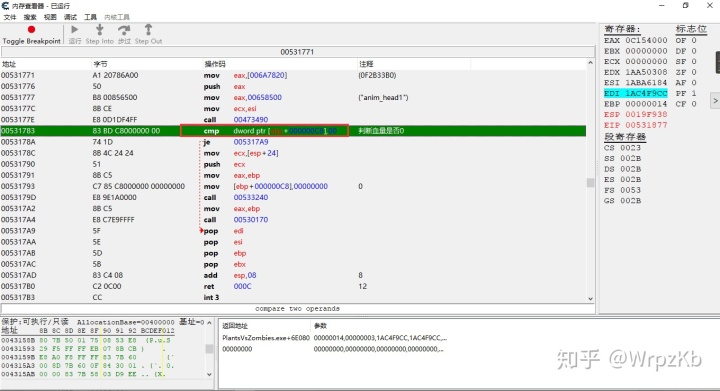This screenshot has width=720, height=391.
Task: Click the disassembler scrollbar thumb
Action: tap(591, 183)
